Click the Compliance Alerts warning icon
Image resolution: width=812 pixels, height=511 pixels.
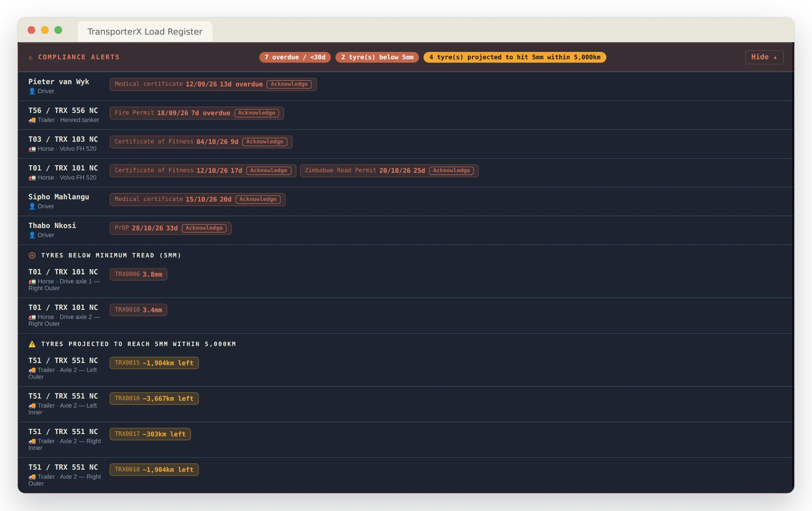[31, 57]
